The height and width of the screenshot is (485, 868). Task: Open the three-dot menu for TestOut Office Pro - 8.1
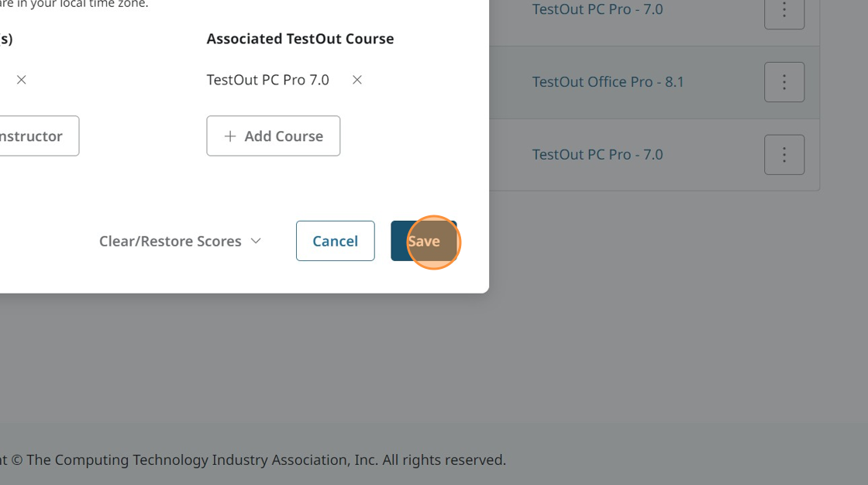click(784, 82)
